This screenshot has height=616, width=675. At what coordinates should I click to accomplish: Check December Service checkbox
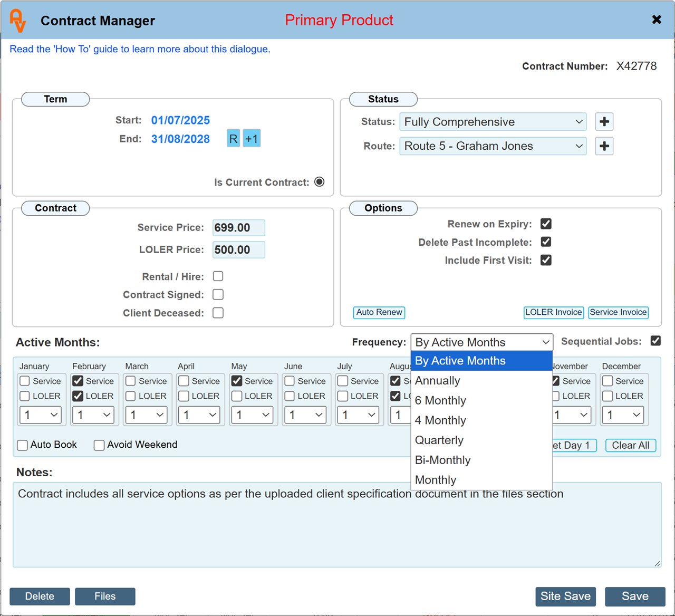point(607,381)
